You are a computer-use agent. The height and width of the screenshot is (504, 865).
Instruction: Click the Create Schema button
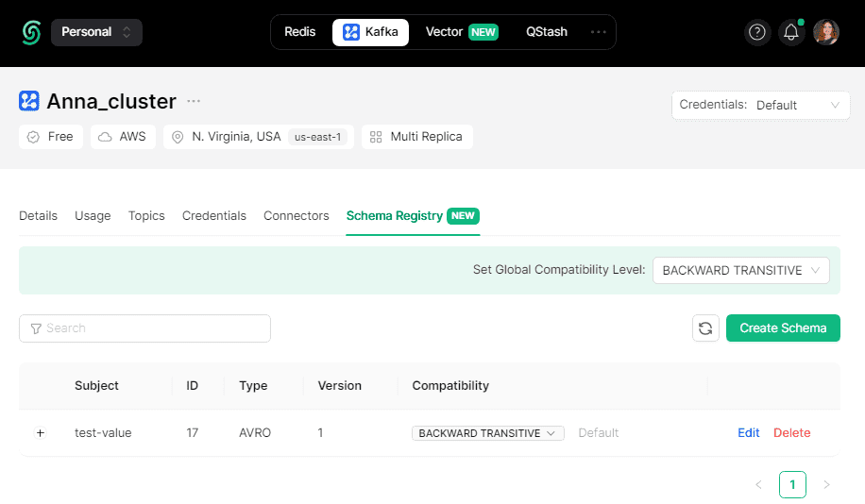[783, 328]
